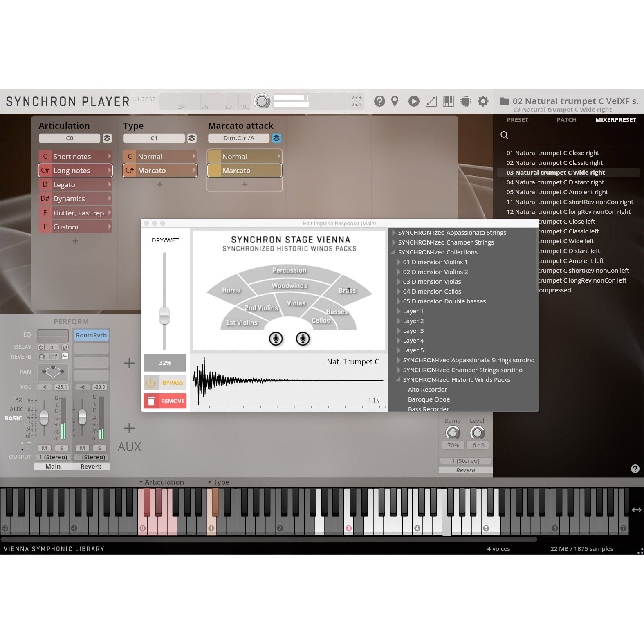Add a new Type slot with the plus
644x644 pixels.
coord(160,184)
